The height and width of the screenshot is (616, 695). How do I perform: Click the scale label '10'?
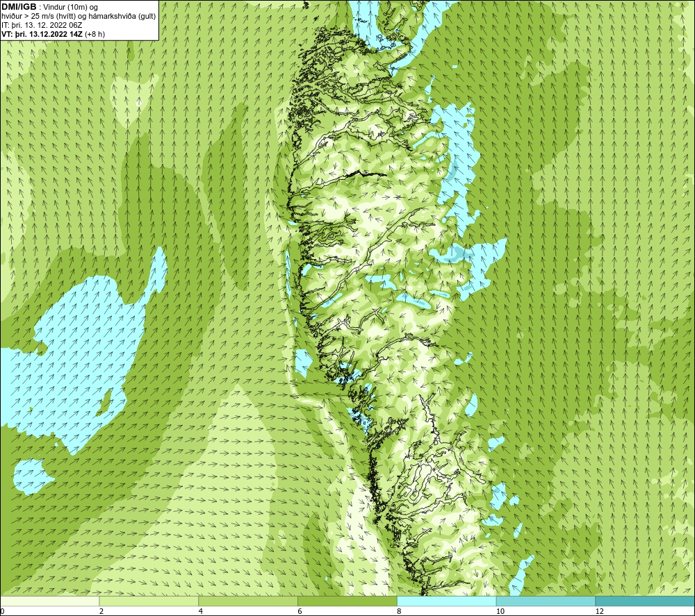coord(500,611)
